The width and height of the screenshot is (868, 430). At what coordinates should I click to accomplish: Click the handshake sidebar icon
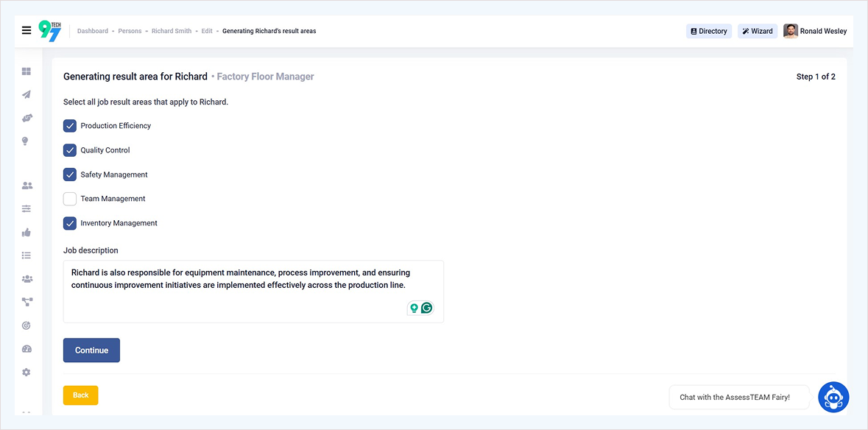coord(27,118)
